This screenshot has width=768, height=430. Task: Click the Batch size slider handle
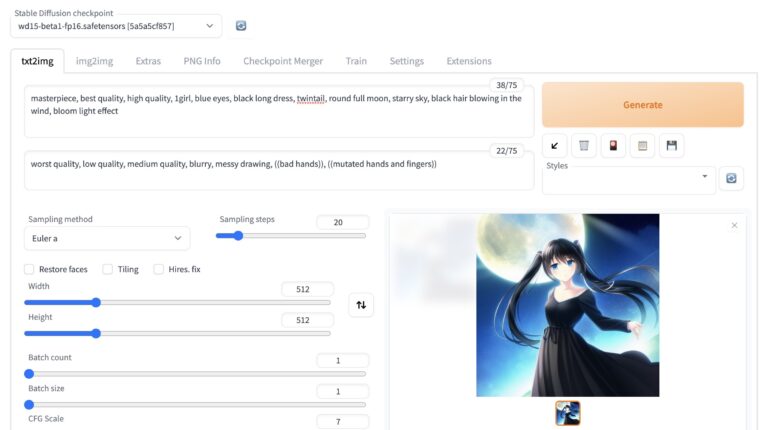click(29, 405)
